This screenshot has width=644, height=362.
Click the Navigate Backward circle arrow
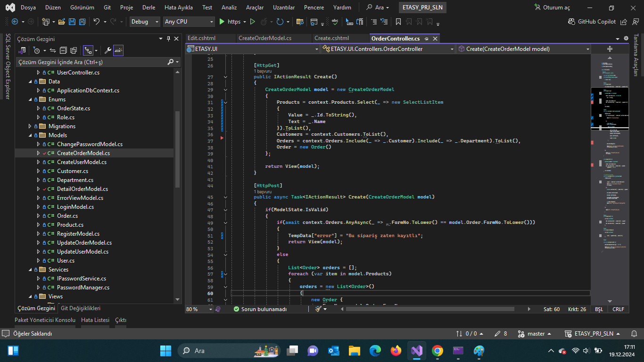pyautogui.click(x=15, y=22)
